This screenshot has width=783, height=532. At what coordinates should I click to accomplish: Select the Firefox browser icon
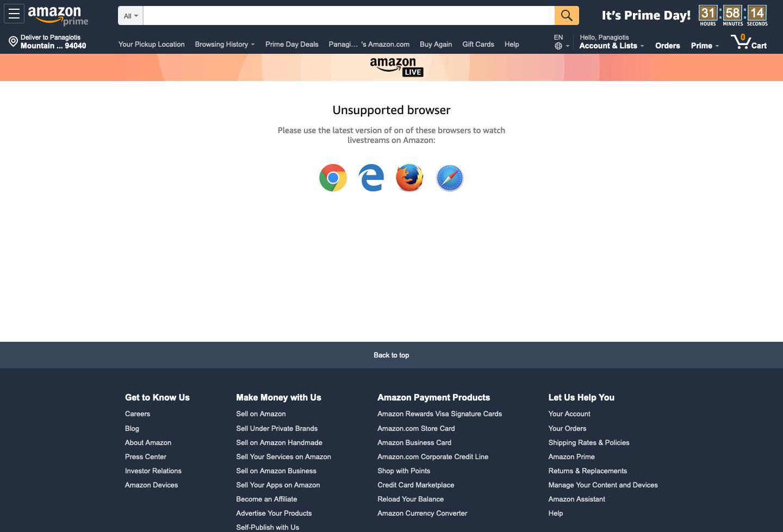(x=409, y=178)
